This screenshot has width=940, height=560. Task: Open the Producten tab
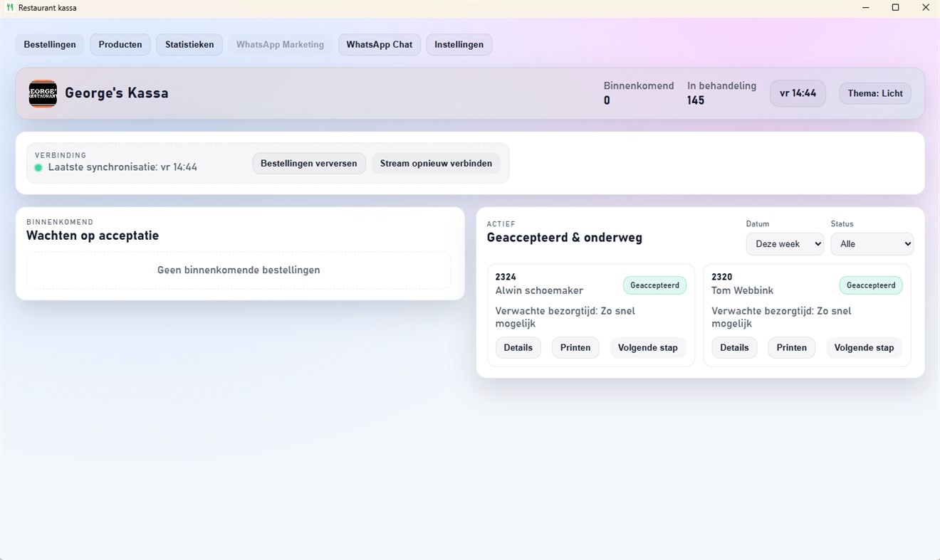[x=120, y=44]
